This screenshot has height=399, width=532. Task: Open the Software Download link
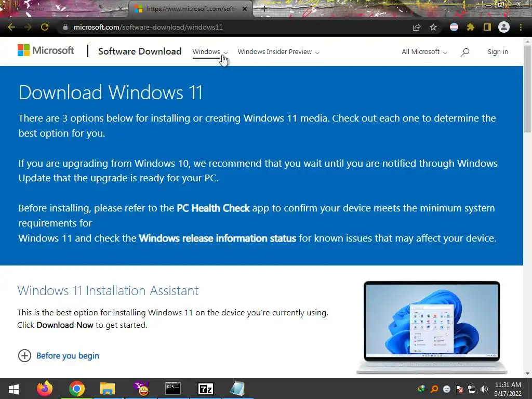[x=139, y=51]
